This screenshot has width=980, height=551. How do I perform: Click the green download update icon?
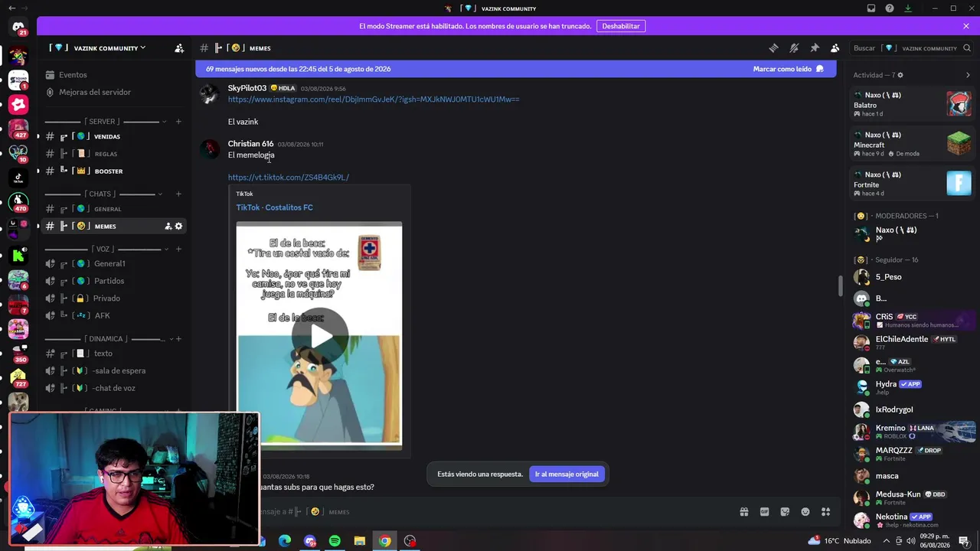coord(908,8)
